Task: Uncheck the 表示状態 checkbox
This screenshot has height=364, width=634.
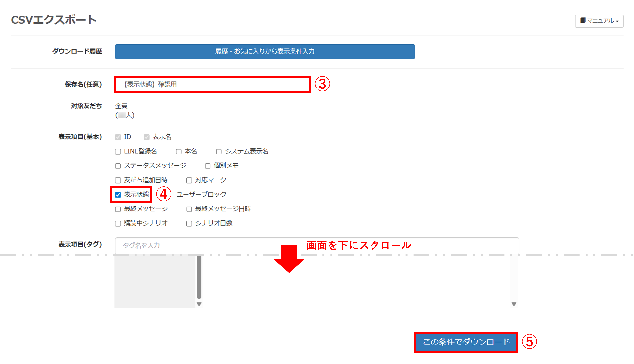Action: [118, 195]
